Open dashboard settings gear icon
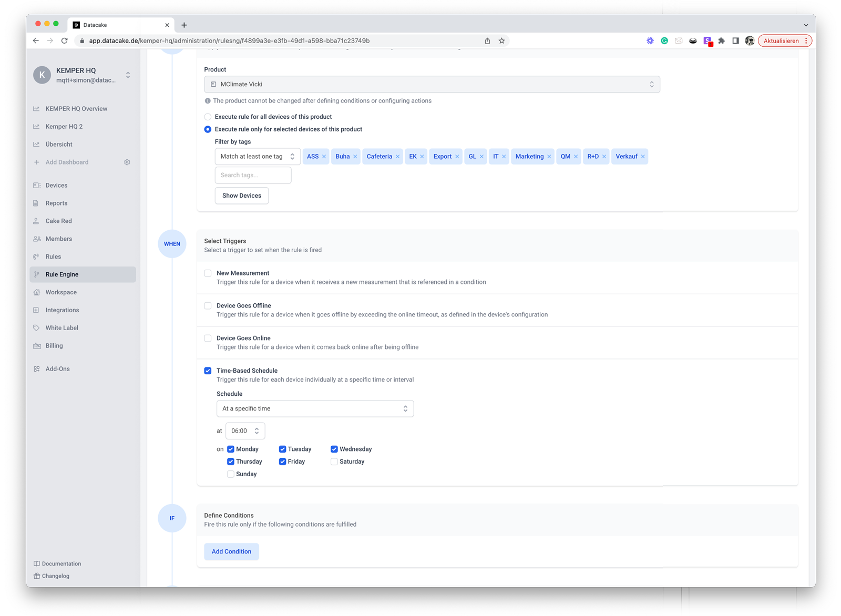Screen dimensions: 841x616 point(127,162)
